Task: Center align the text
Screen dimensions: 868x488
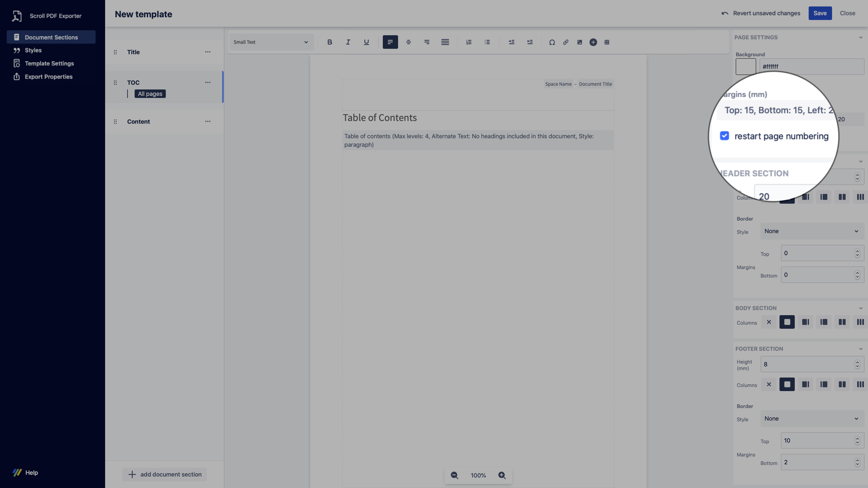Action: point(409,42)
